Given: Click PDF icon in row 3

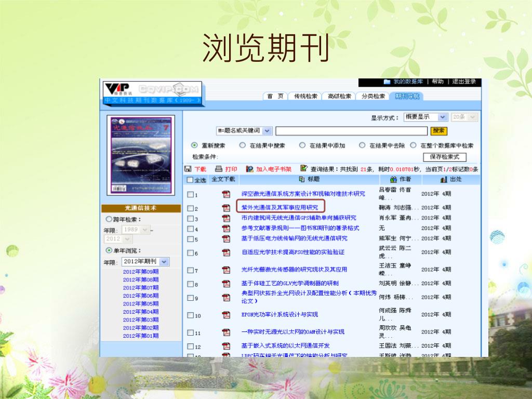Looking at the screenshot, I should point(226,218).
